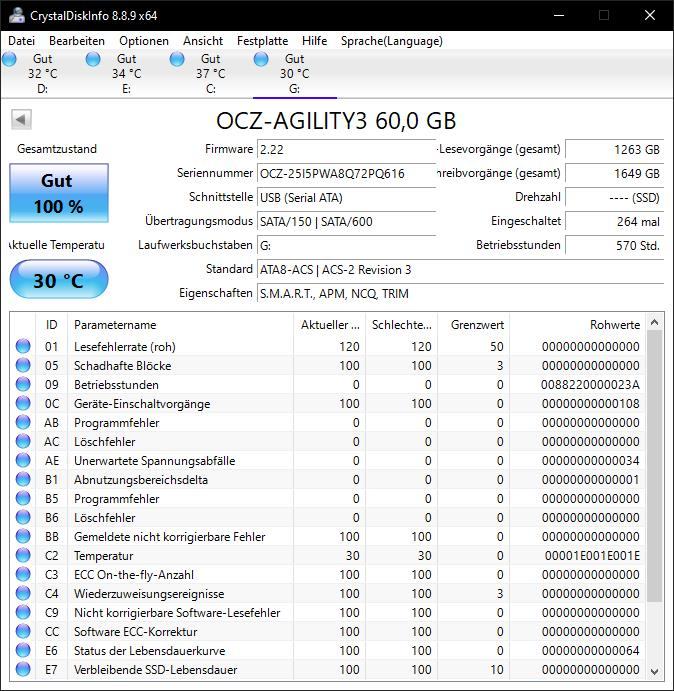
Task: Click total writes value 1649 GB
Action: [614, 173]
